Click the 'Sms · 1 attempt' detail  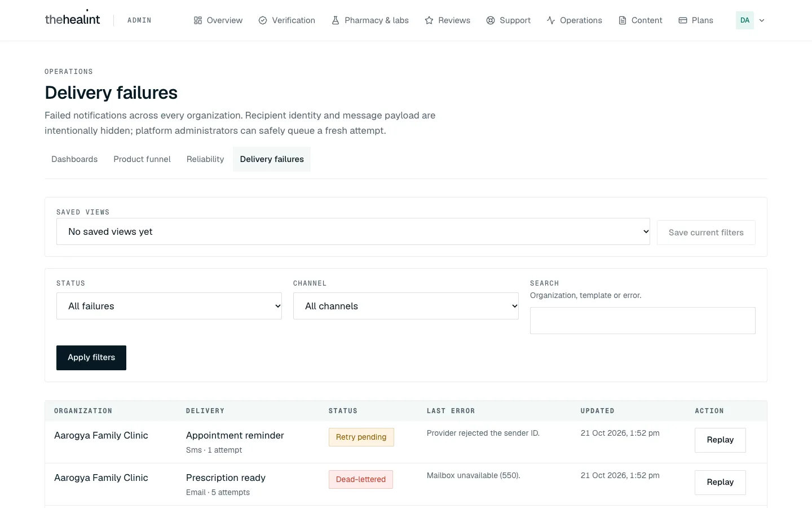click(214, 450)
